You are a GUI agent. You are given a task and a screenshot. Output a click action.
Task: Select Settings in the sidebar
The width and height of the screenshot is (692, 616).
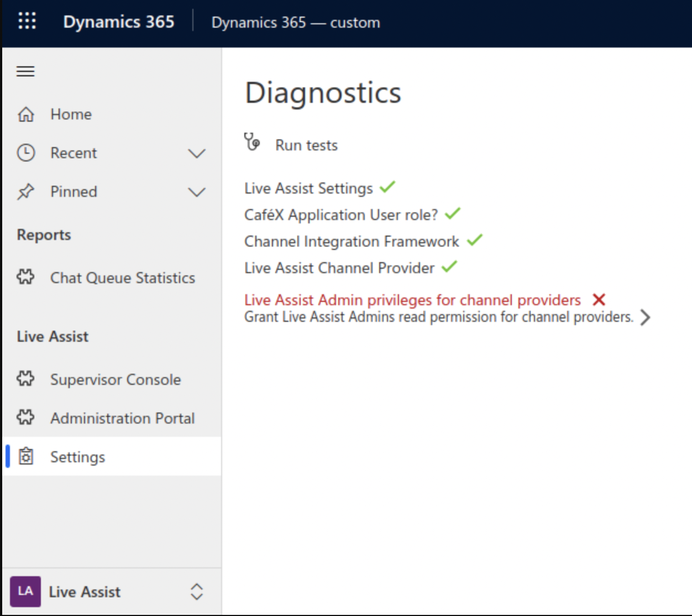tap(112, 457)
